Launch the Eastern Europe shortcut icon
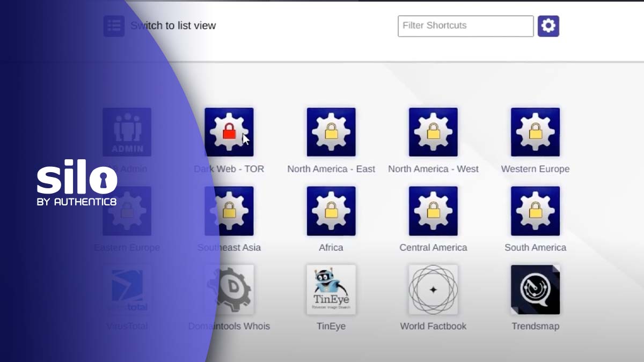 [x=127, y=211]
